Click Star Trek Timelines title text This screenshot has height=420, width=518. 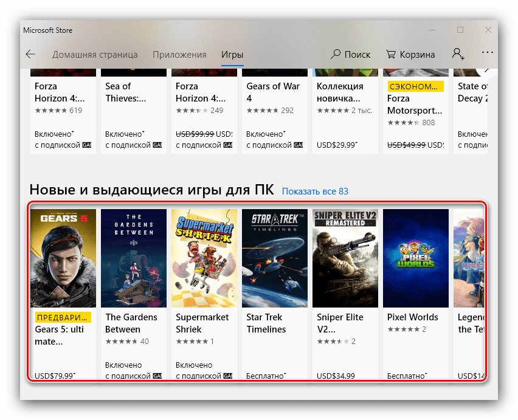pyautogui.click(x=266, y=323)
